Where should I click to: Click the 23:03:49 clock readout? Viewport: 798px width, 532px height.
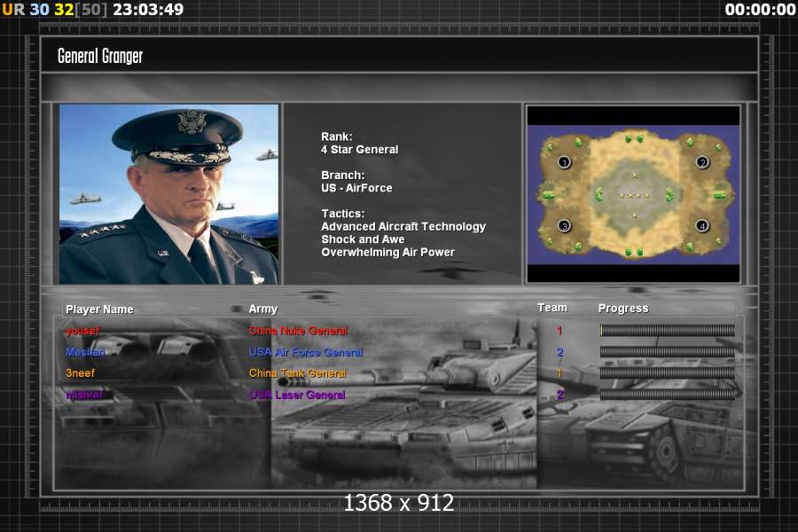[148, 9]
